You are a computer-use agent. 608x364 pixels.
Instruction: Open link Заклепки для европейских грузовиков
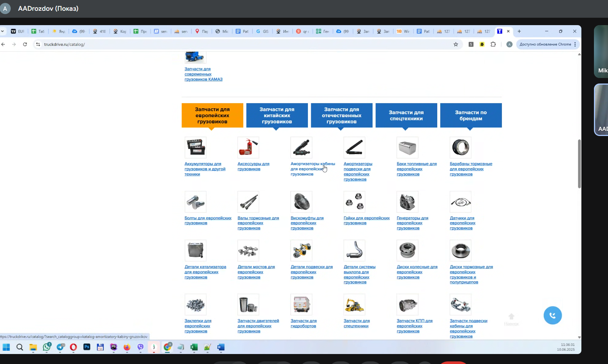pyautogui.click(x=198, y=326)
